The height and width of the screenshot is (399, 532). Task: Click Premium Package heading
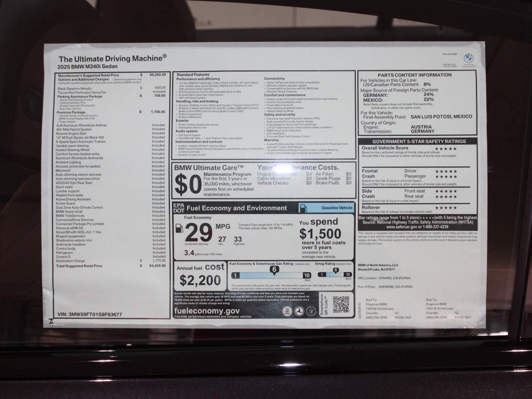pyautogui.click(x=71, y=112)
